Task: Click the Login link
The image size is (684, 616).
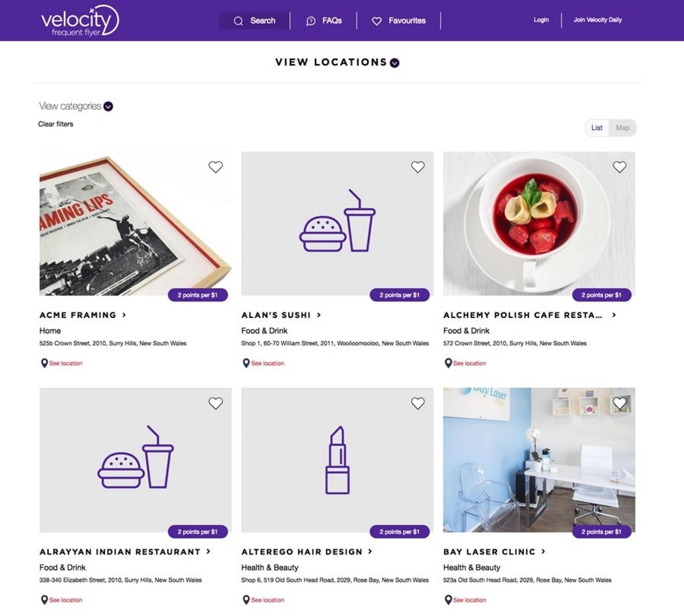Action: (541, 20)
